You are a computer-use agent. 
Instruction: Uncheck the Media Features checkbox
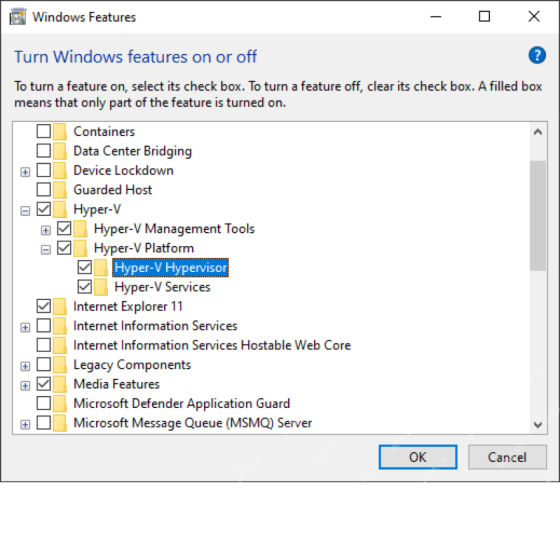pyautogui.click(x=44, y=384)
